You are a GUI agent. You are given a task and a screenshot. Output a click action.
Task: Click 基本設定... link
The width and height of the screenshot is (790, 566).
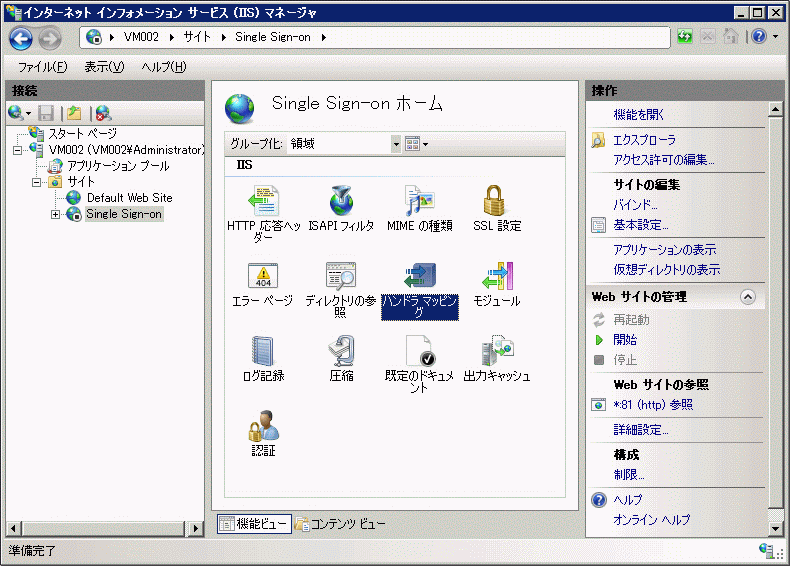point(640,225)
